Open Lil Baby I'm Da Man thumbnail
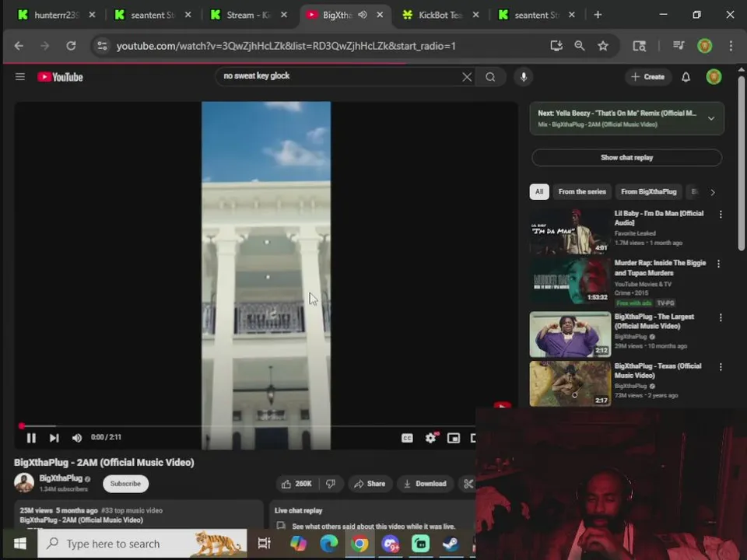This screenshot has width=747, height=560. tap(570, 231)
